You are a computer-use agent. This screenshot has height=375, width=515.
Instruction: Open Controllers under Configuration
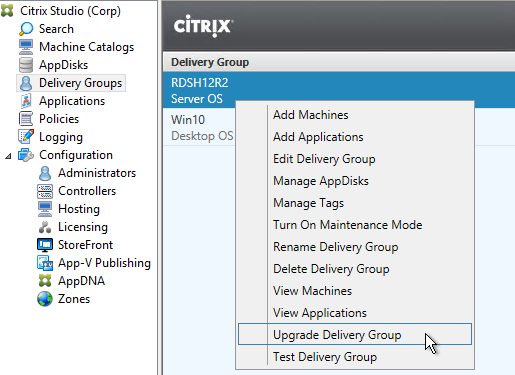click(87, 191)
